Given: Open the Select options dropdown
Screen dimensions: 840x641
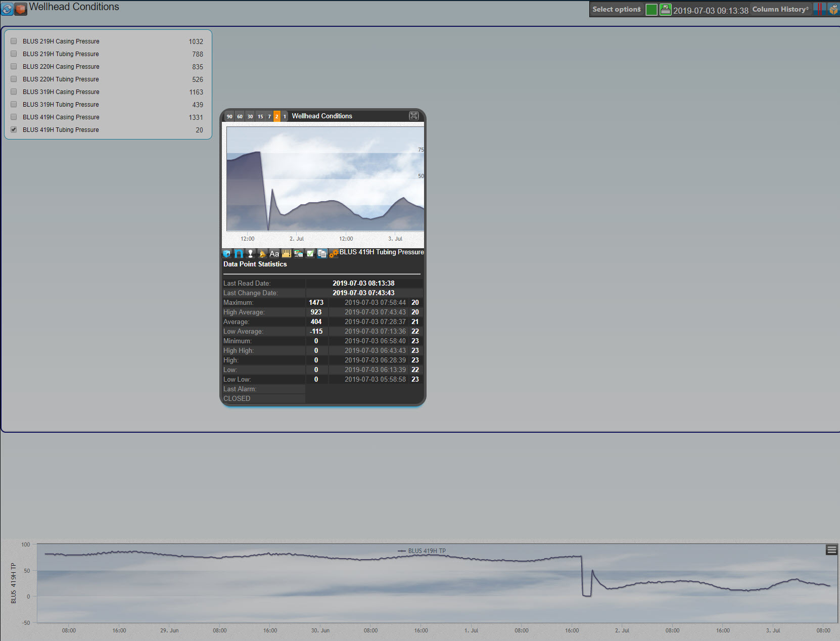Looking at the screenshot, I should (x=616, y=9).
